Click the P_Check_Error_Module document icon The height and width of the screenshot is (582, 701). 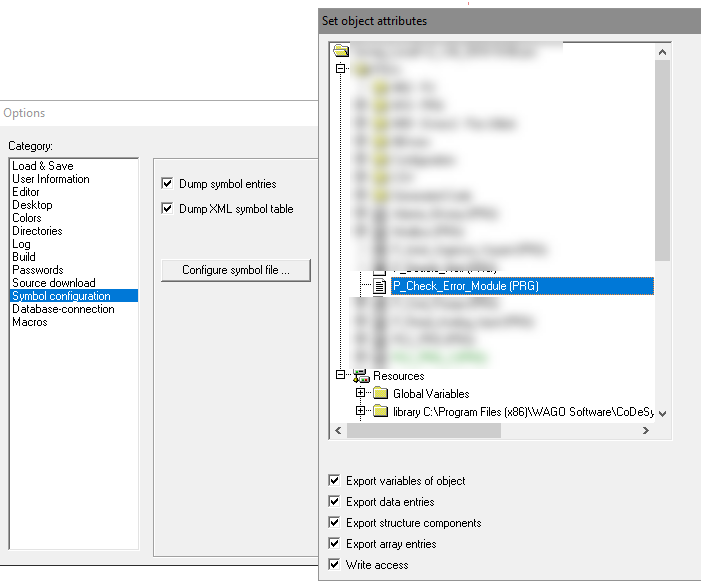point(379,286)
